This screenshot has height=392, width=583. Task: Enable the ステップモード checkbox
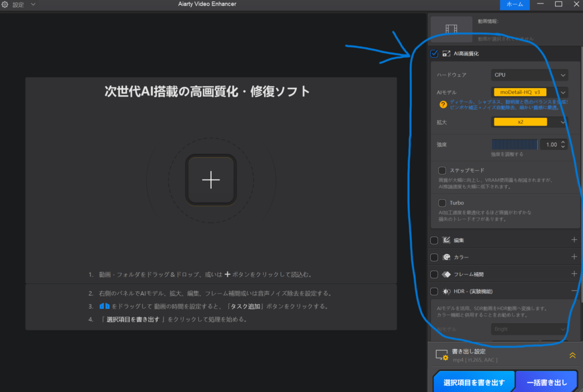(442, 170)
